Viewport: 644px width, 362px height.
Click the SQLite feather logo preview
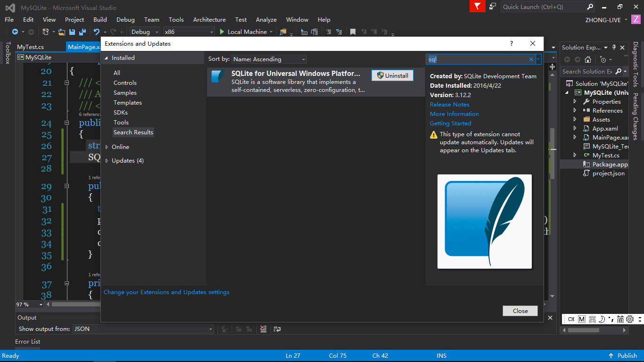click(485, 222)
